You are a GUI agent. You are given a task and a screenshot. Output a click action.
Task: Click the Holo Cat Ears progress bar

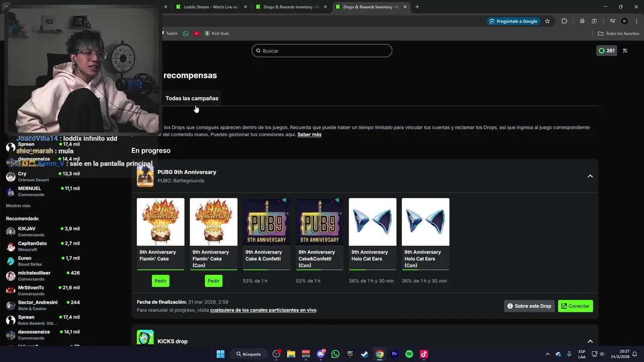[372, 270]
